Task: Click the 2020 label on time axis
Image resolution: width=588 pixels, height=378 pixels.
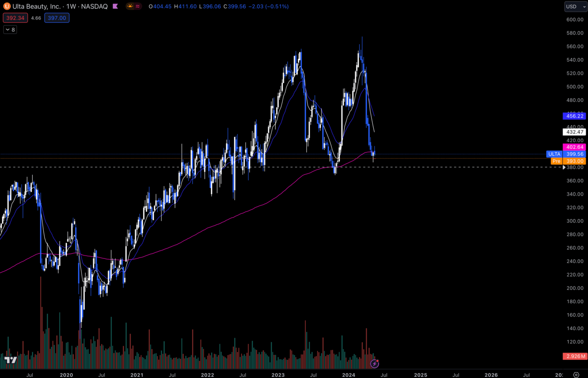Action: [x=66, y=375]
